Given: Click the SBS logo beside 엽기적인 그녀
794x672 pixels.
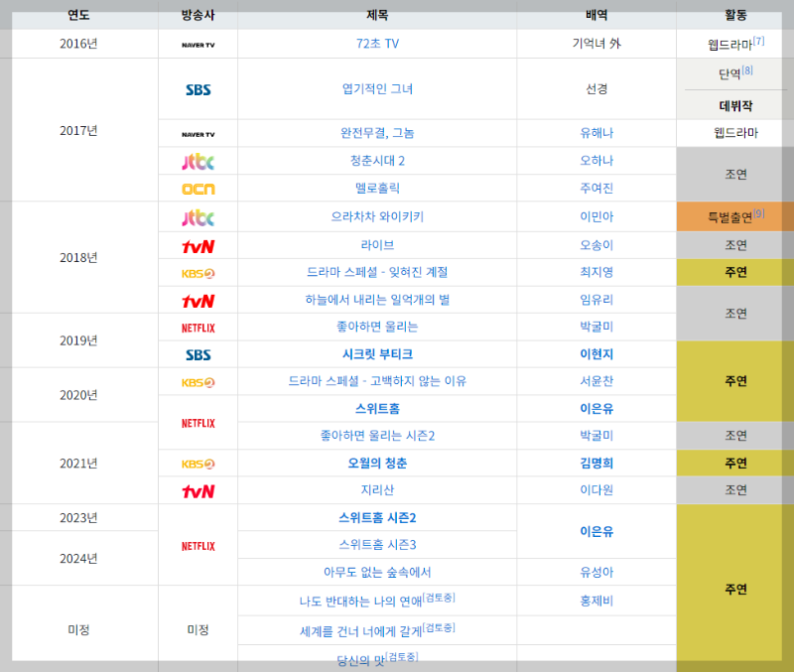Looking at the screenshot, I should pos(198,89).
